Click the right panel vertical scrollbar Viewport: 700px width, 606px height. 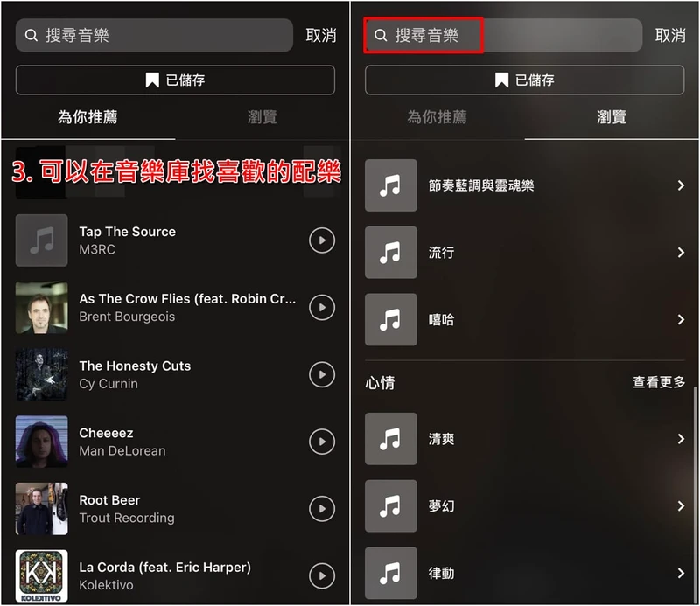(695, 495)
